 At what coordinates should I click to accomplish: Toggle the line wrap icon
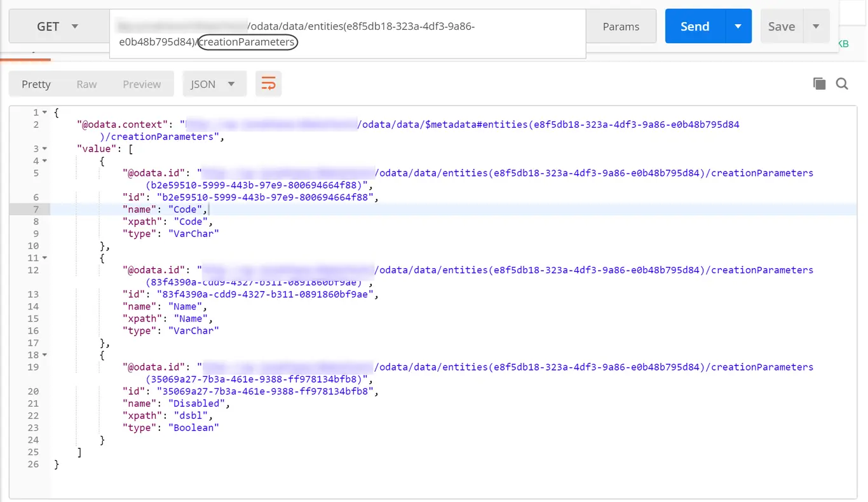tap(268, 84)
